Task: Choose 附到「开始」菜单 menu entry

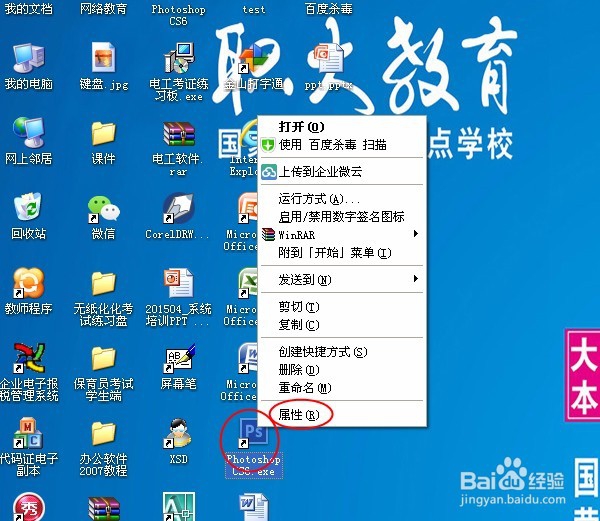Action: [x=342, y=253]
